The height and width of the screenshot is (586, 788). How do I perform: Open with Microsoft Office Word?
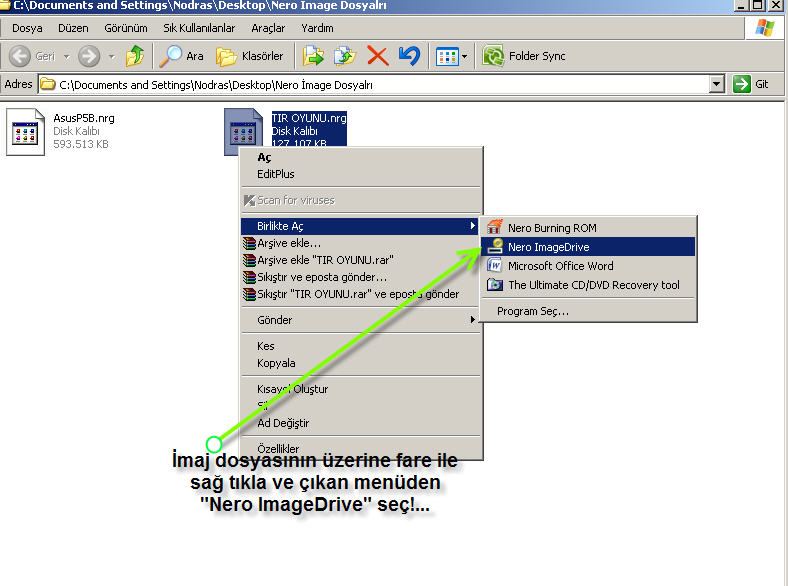click(x=588, y=266)
